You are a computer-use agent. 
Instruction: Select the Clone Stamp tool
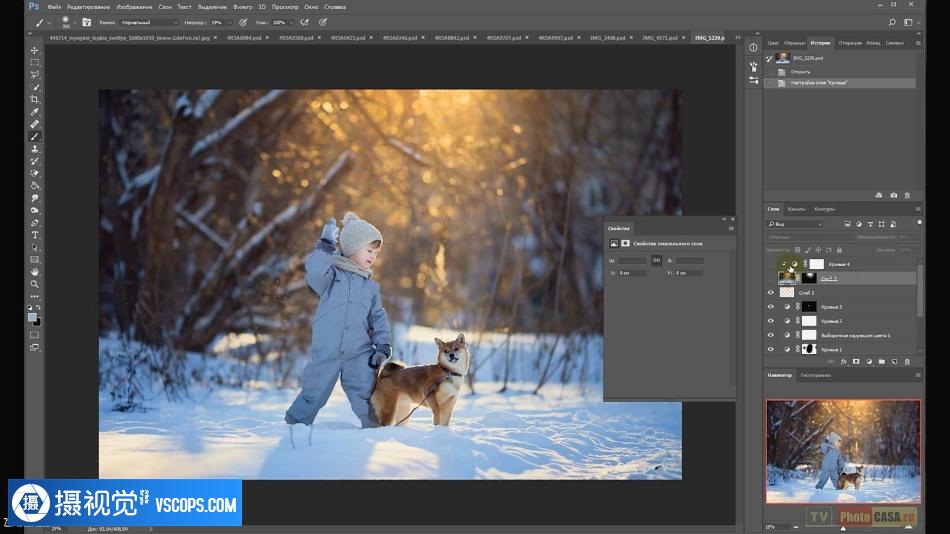tap(35, 149)
